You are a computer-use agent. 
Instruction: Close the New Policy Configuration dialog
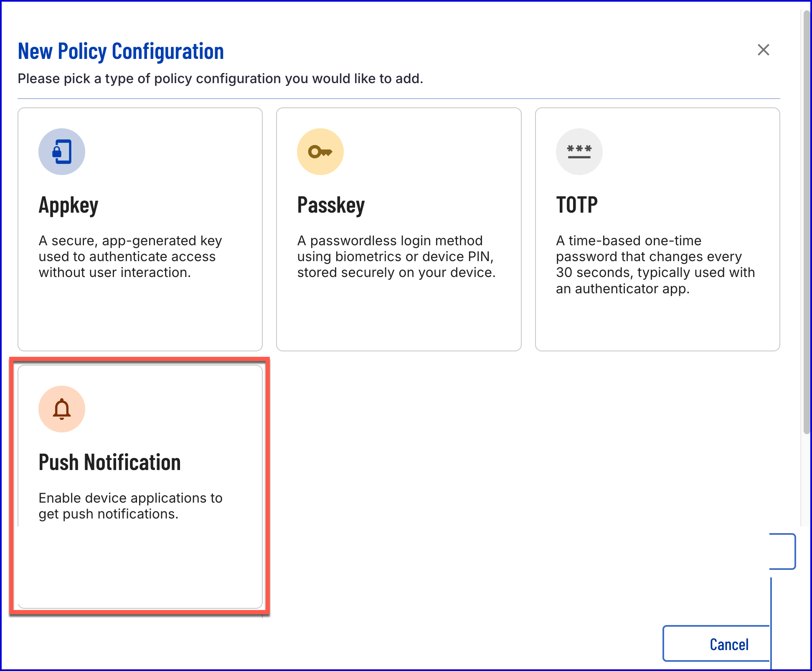pos(763,50)
